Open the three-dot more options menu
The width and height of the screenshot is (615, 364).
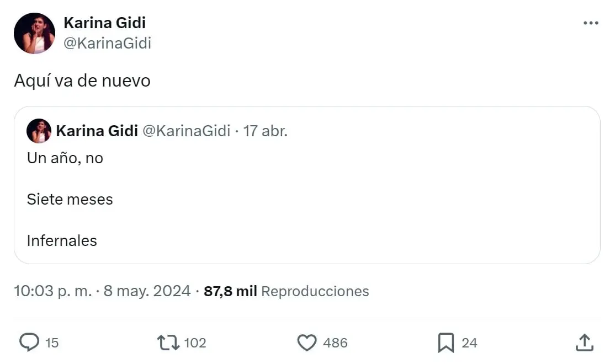coord(591,22)
